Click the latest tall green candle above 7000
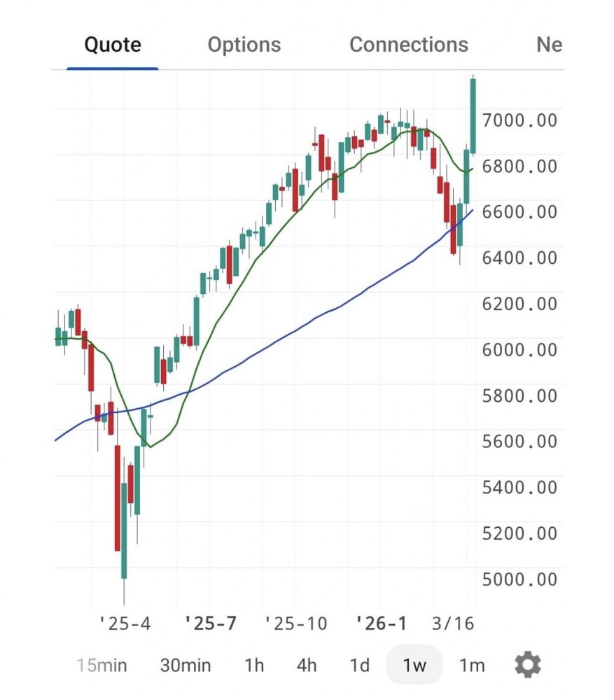The width and height of the screenshot is (614, 700). pyautogui.click(x=473, y=115)
